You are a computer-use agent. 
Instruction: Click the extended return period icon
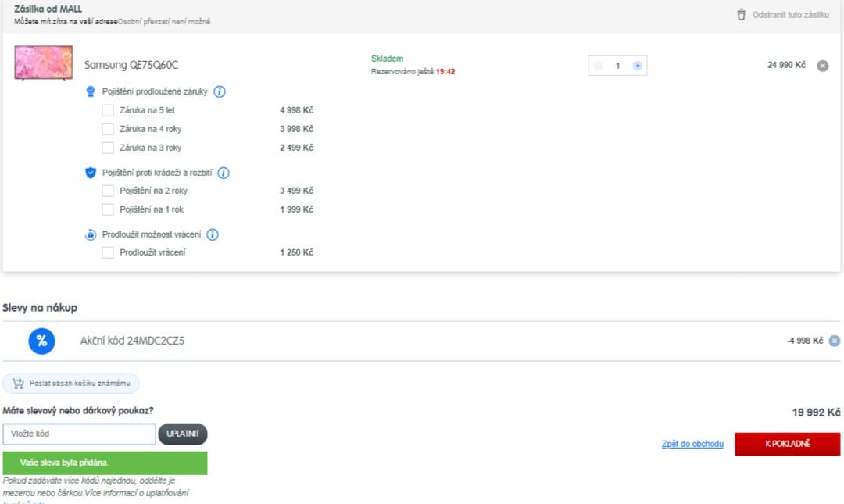pos(91,234)
